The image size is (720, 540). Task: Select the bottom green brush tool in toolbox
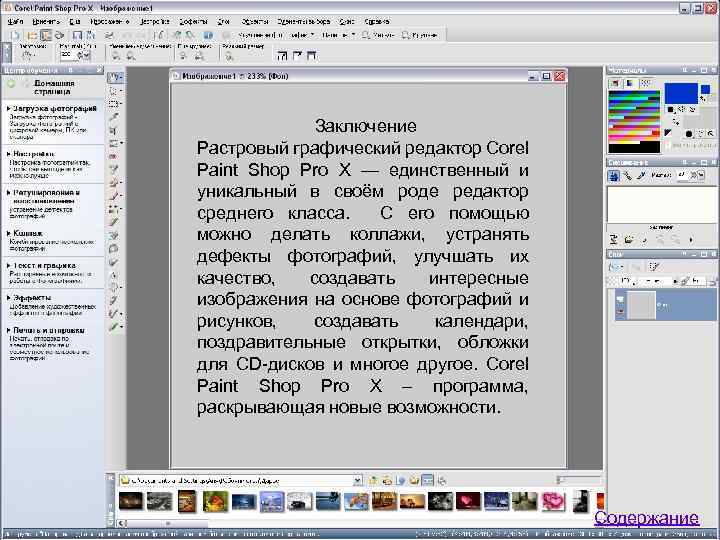click(115, 326)
